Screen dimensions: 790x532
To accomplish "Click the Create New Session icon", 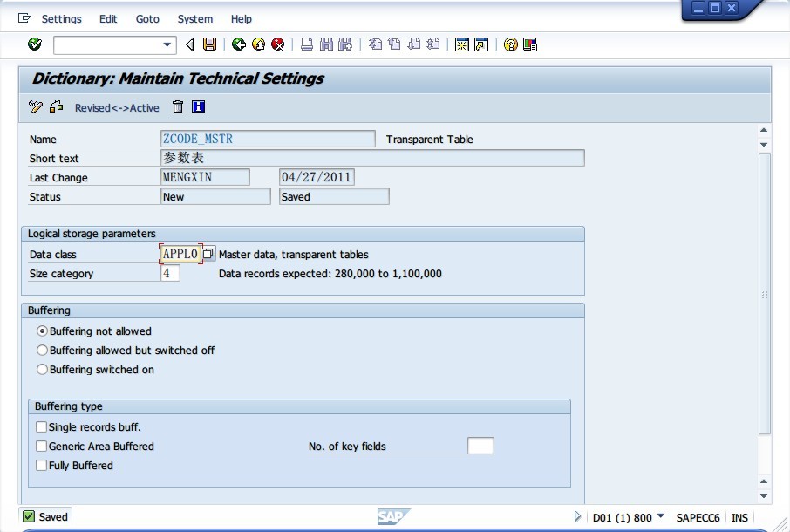I will pyautogui.click(x=461, y=44).
